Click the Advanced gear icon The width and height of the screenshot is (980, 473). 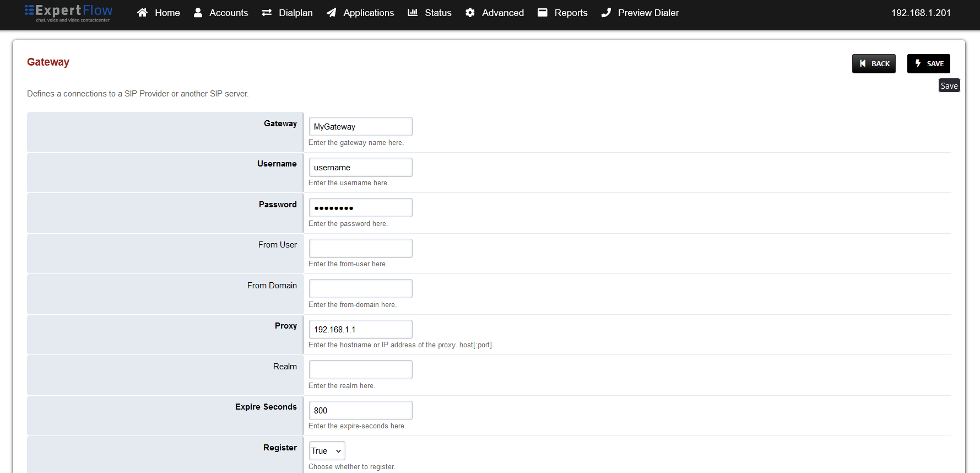470,13
